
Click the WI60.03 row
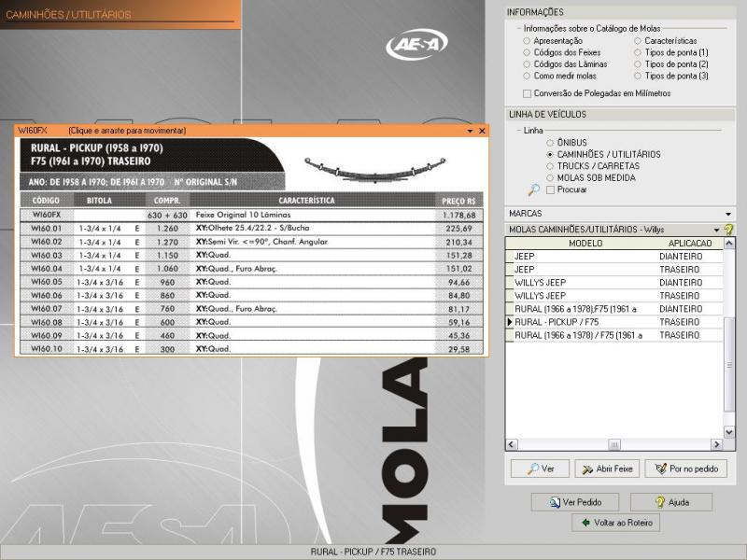tap(251, 255)
